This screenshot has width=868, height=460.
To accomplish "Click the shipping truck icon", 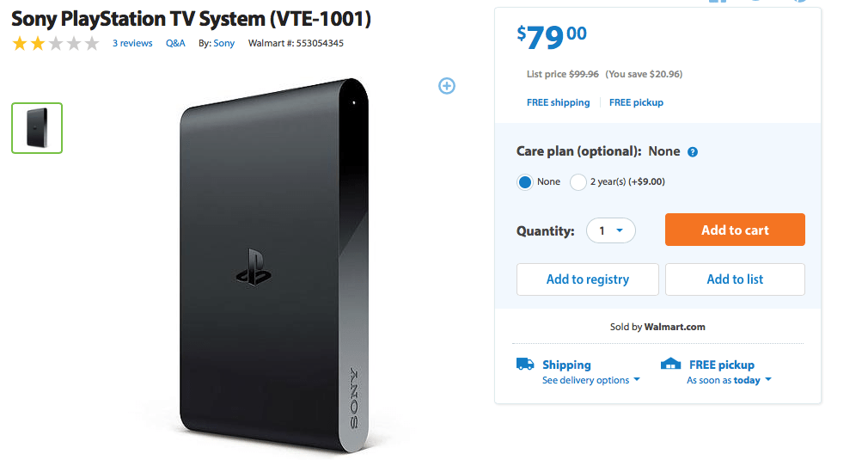I will click(525, 364).
